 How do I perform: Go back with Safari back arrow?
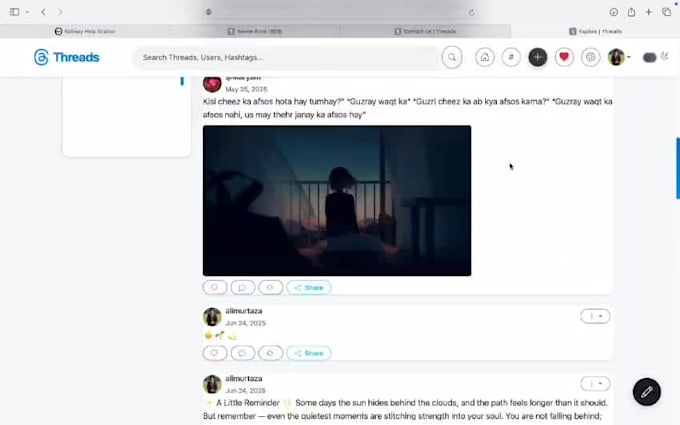(x=43, y=12)
